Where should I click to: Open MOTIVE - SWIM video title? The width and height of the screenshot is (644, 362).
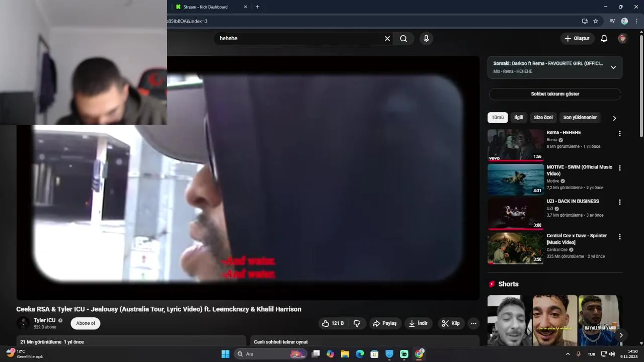point(579,170)
